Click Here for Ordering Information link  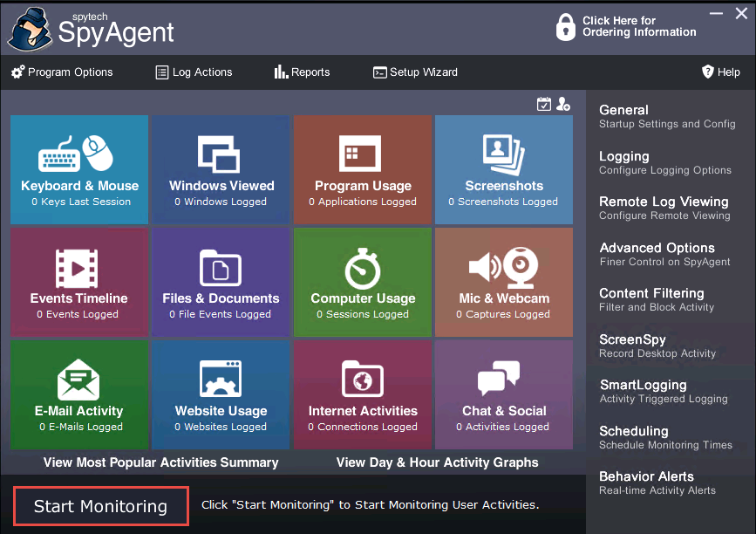click(639, 26)
